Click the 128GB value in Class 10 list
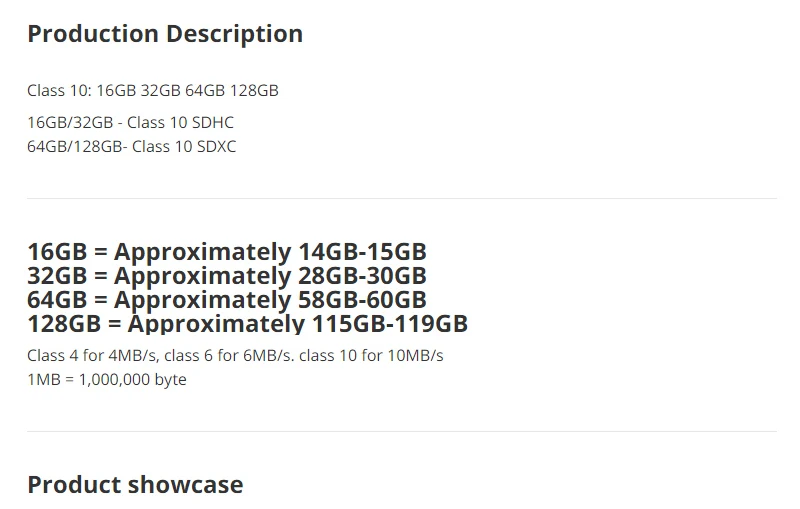This screenshot has height=509, width=800. (254, 90)
